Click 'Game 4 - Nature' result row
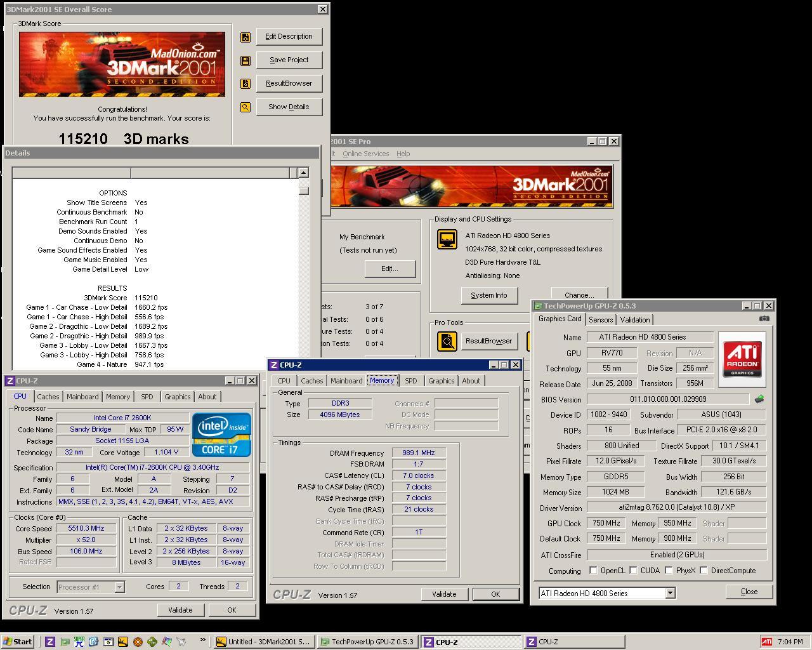The image size is (812, 650). 121,364
